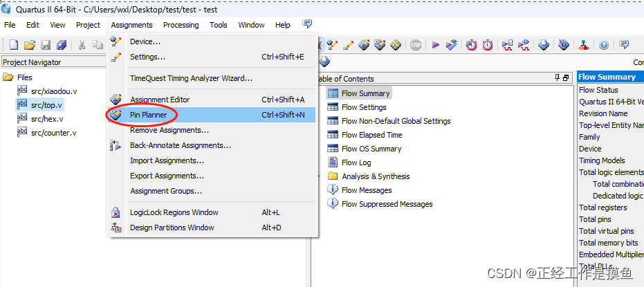The image size is (644, 287).
Task: Click the Gate Level Simulation toolbar icon
Action: click(523, 44)
